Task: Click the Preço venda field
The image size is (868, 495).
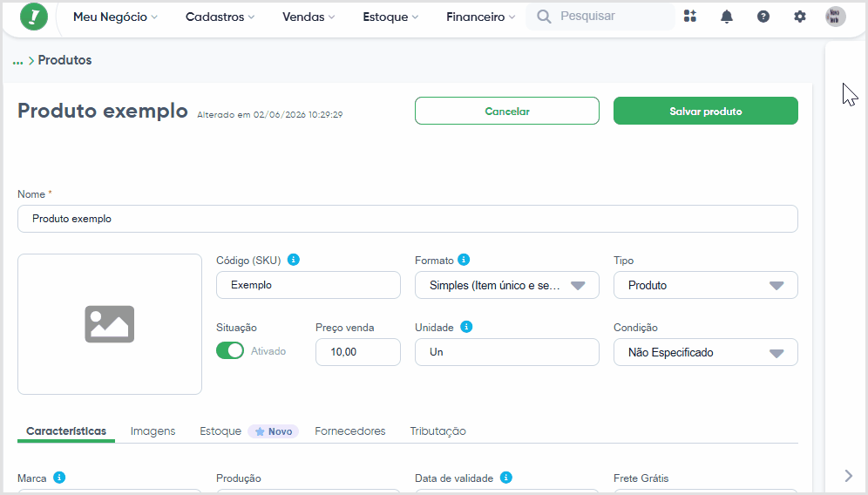Action: [357, 352]
